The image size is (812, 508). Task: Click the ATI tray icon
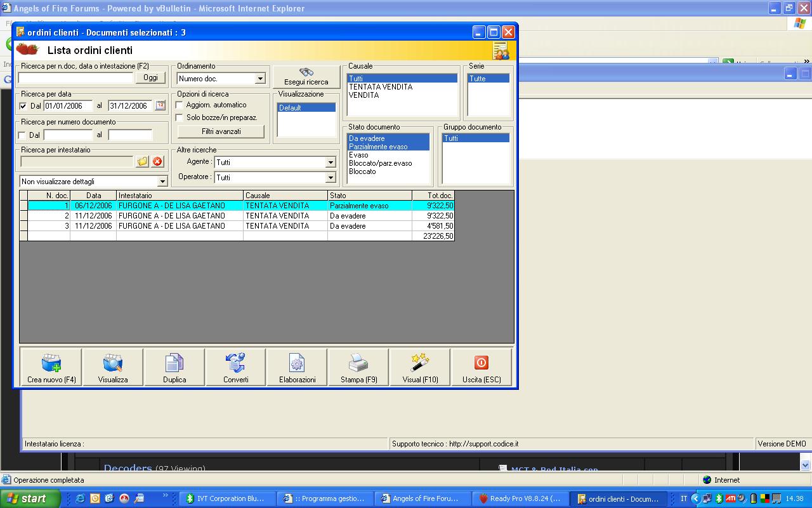pyautogui.click(x=730, y=498)
